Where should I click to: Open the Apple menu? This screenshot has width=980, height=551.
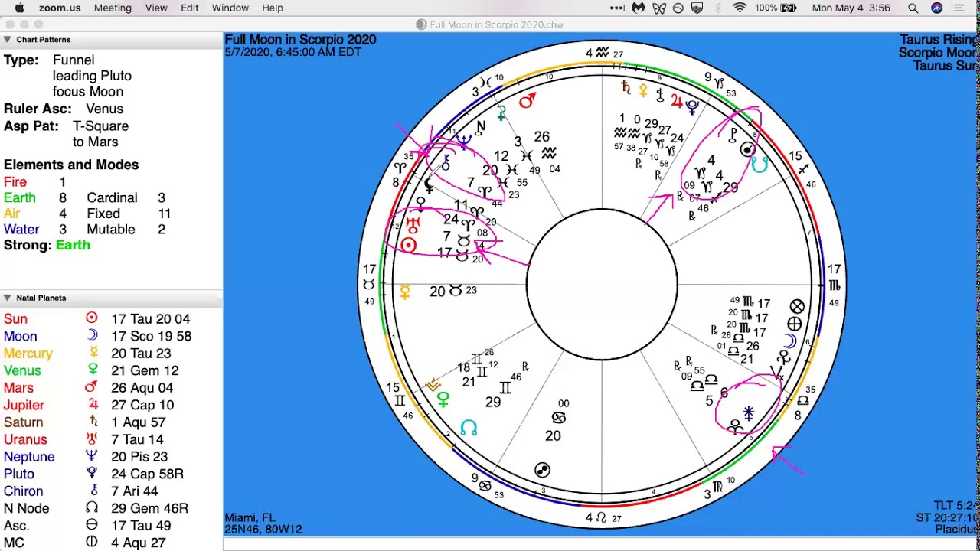coord(19,8)
